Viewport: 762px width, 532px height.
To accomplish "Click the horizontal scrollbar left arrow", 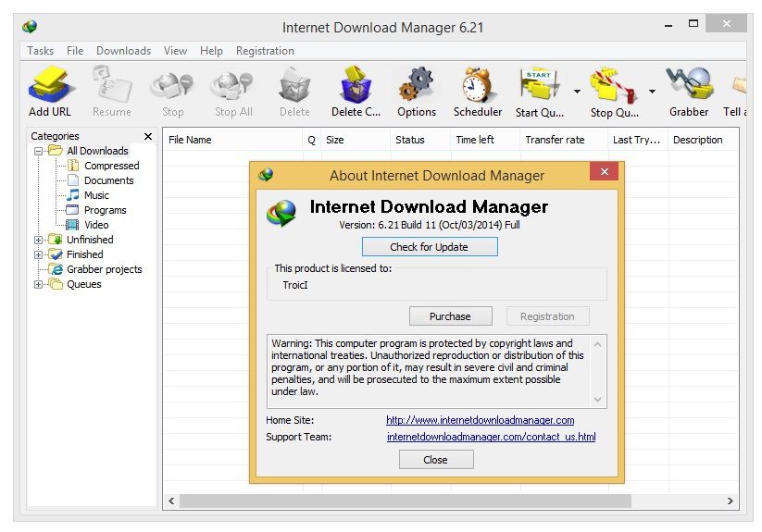I will [x=171, y=501].
